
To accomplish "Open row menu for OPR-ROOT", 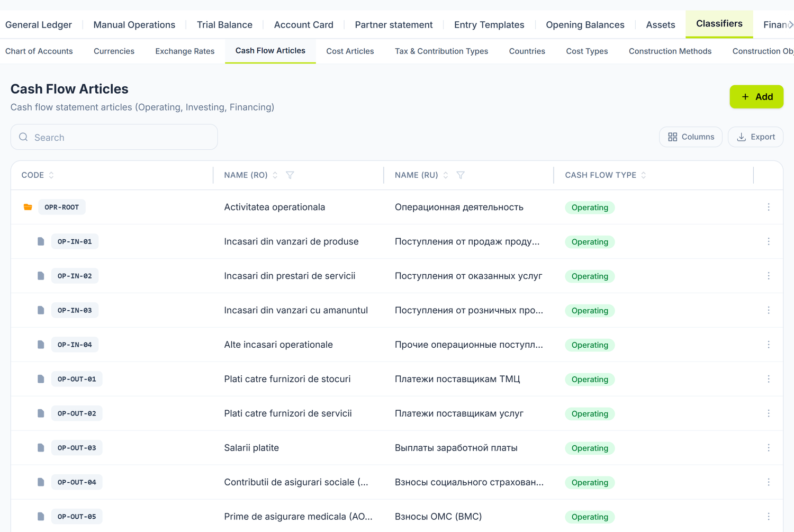I will pyautogui.click(x=769, y=207).
